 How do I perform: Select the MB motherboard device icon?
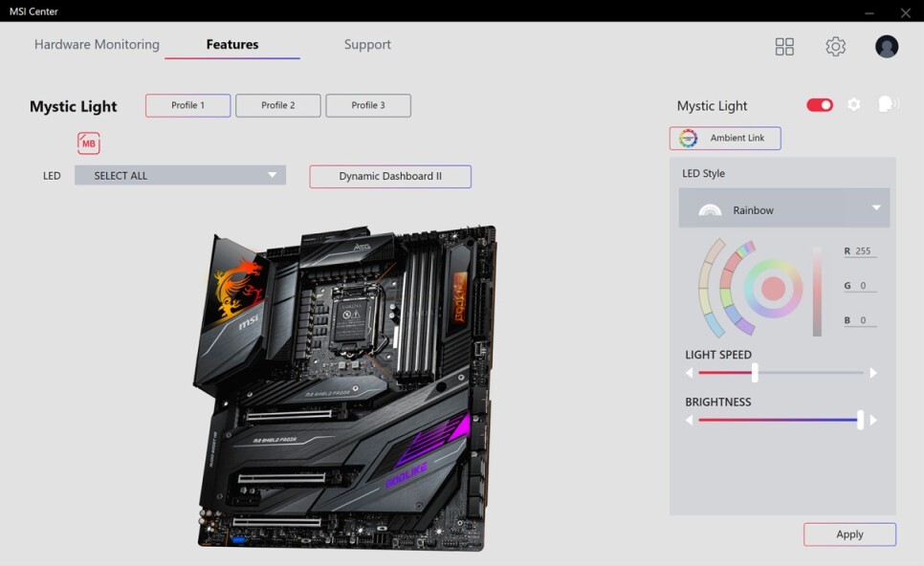tap(88, 143)
